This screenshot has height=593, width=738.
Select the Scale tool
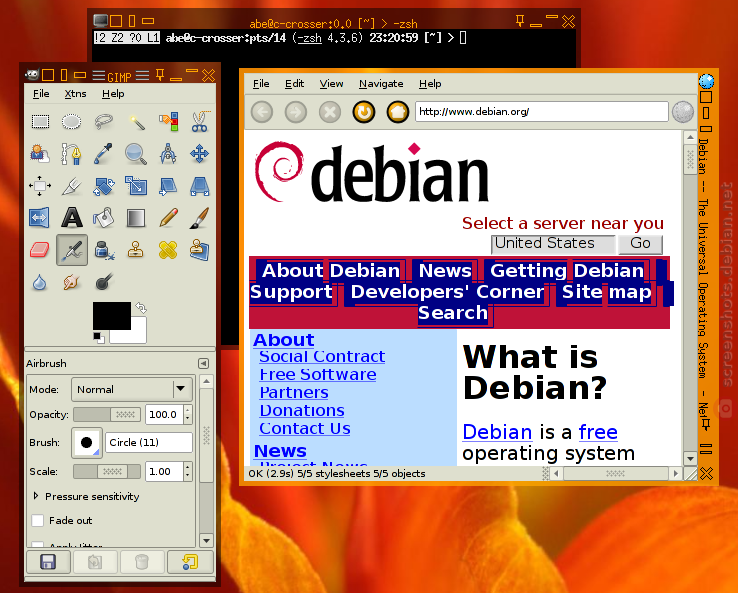coord(136,186)
